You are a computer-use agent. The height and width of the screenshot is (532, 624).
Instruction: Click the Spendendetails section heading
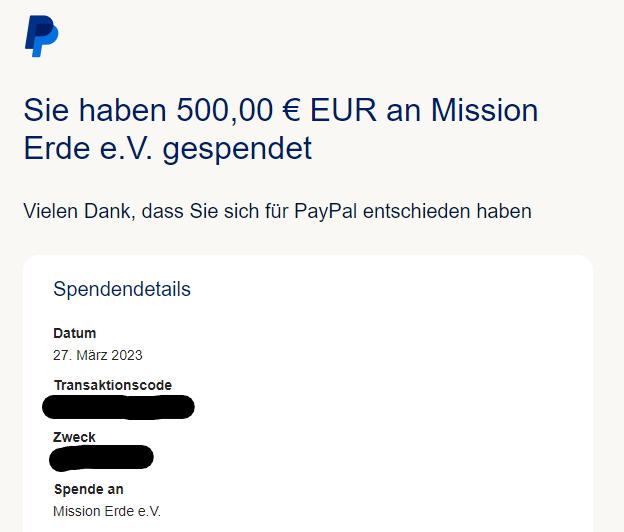pyautogui.click(x=121, y=290)
